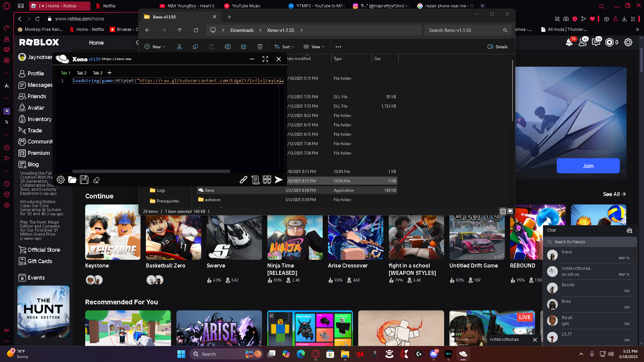Open Microsoft Edge from the taskbar
The image size is (644, 362).
(x=301, y=354)
